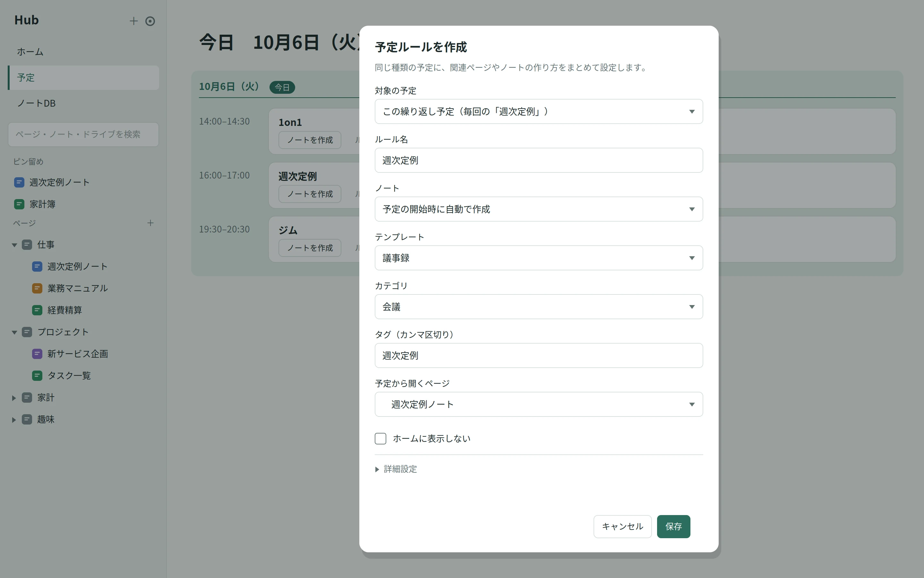The height and width of the screenshot is (578, 924).
Task: Open the 予定から開くページ dropdown
Action: point(538,405)
